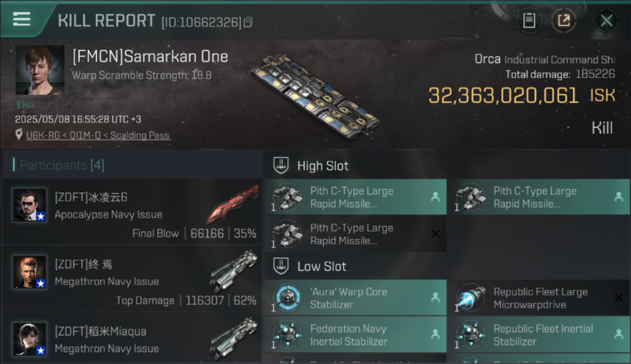631x364 pixels.
Task: Open 冰凌云6 participant portrait
Action: pos(30,205)
